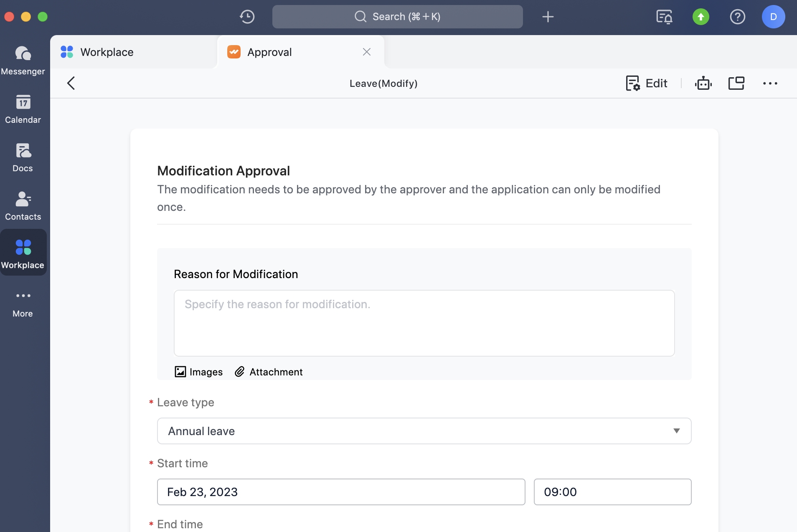Switch to the Approval tab
797x532 pixels.
click(x=269, y=52)
